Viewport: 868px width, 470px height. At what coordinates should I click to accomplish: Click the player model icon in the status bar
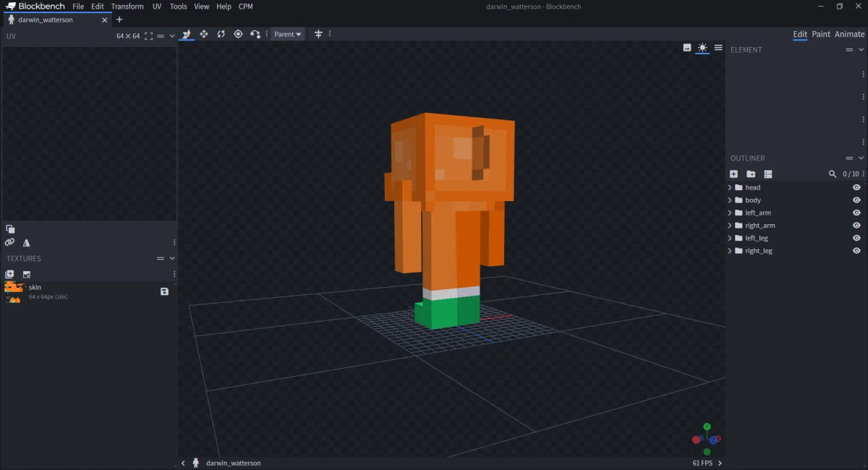[x=195, y=463]
